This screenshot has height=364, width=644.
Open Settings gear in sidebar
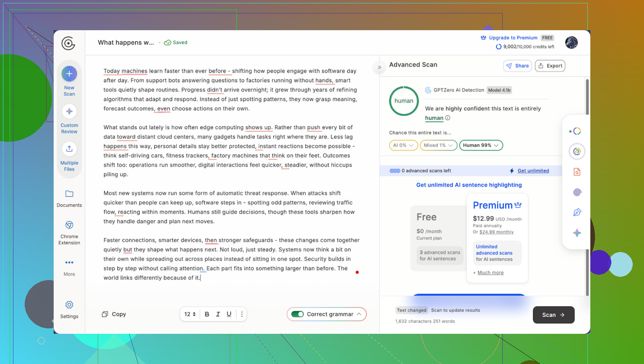69,305
